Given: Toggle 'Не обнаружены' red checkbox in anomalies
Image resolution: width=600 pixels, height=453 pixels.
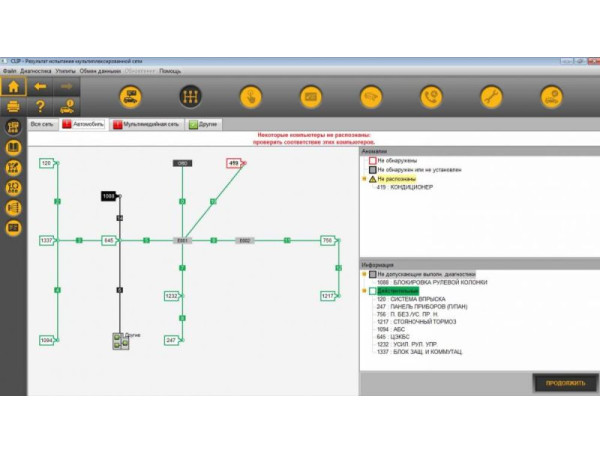Looking at the screenshot, I should [373, 160].
